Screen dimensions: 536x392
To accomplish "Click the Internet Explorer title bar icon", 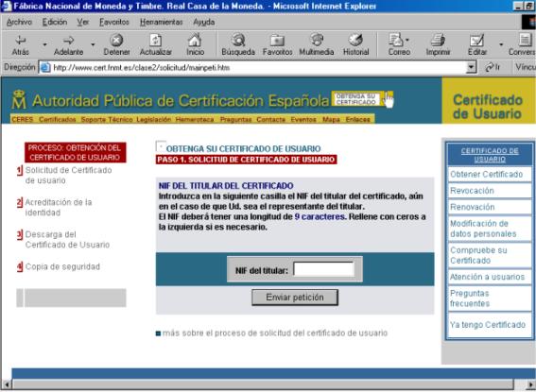I will [7, 6].
